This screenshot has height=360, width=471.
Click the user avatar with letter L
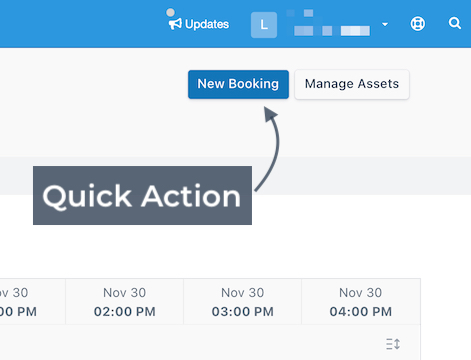264,25
